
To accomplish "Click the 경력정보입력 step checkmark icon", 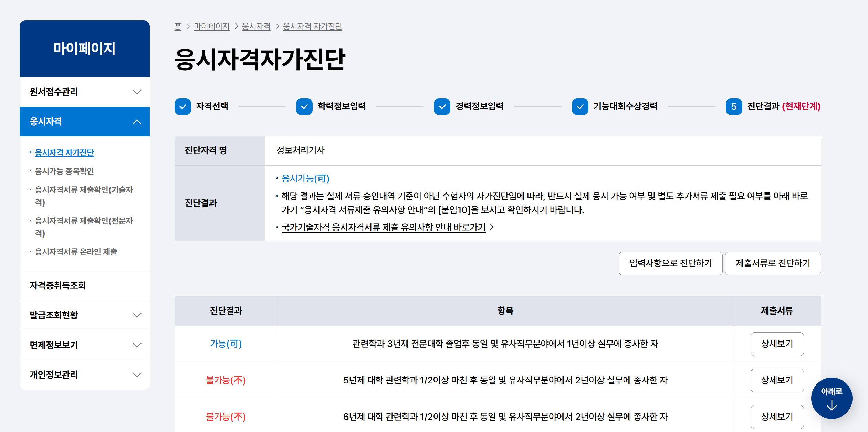I will point(442,107).
